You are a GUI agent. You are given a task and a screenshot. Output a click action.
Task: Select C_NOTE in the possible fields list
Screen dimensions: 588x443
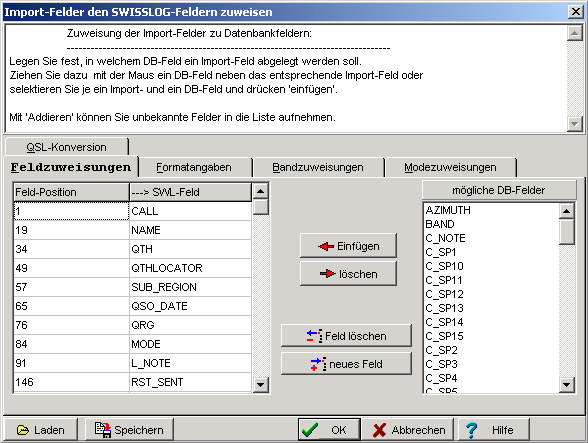446,238
